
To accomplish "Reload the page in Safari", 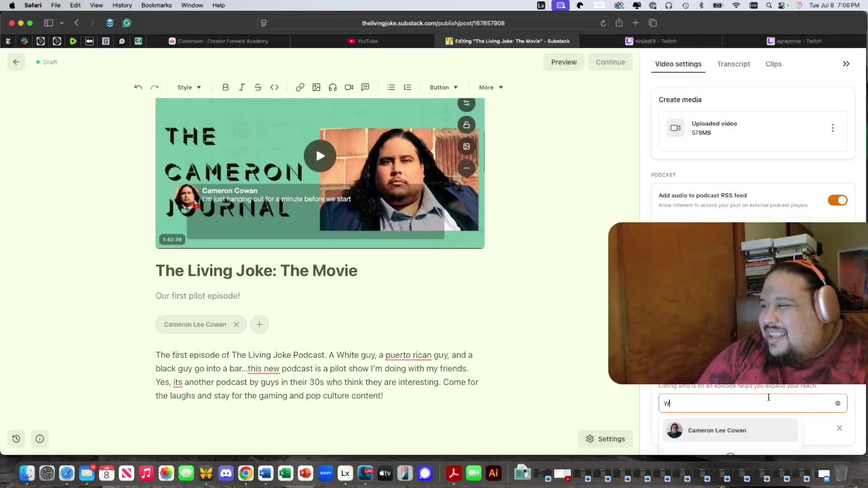I will 603,23.
